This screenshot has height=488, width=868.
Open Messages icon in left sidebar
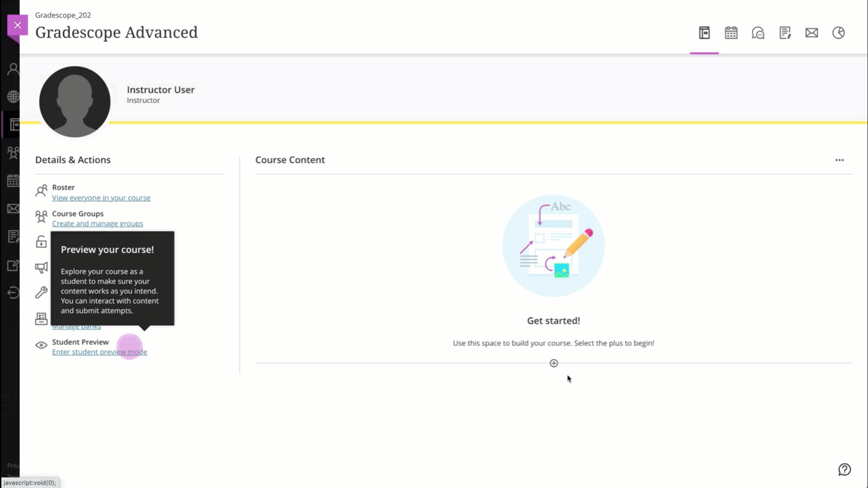14,209
